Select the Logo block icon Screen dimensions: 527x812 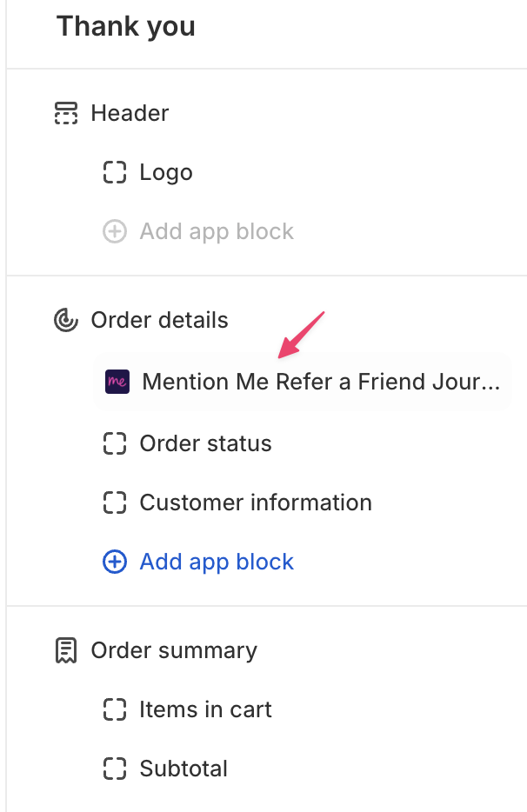click(114, 172)
